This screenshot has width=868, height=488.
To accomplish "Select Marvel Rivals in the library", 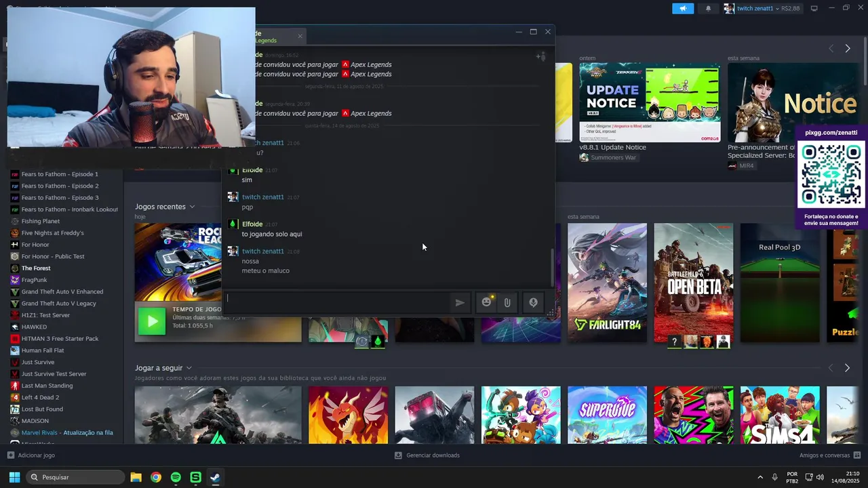I will 67,433.
